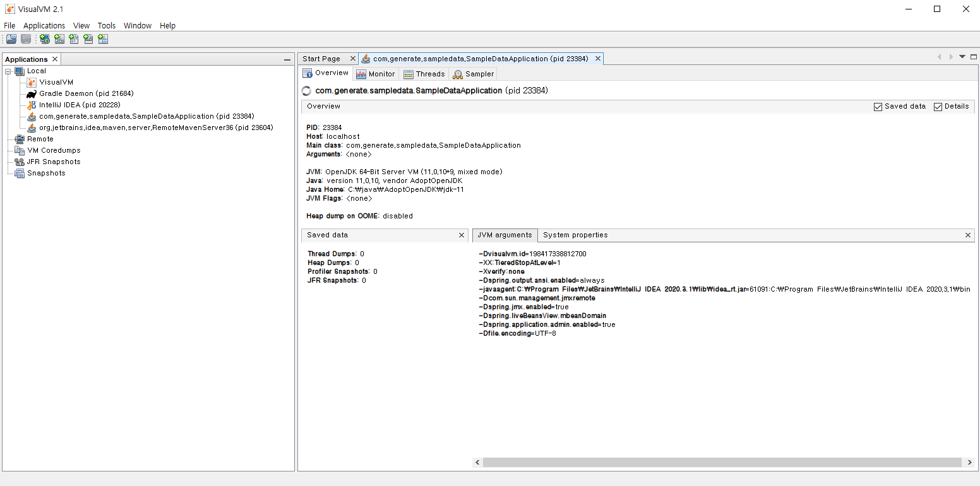
Task: Click the Overview subtab icon
Action: (x=308, y=73)
